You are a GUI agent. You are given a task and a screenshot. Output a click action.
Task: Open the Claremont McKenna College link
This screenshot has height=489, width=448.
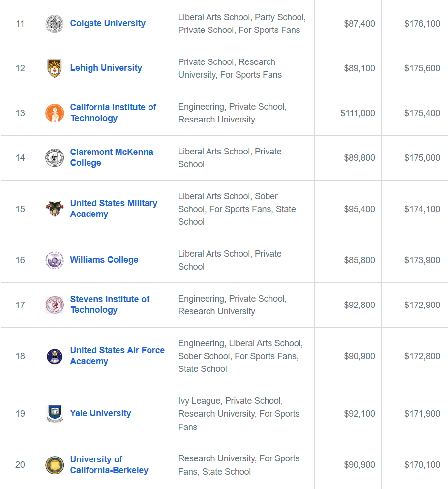111,157
